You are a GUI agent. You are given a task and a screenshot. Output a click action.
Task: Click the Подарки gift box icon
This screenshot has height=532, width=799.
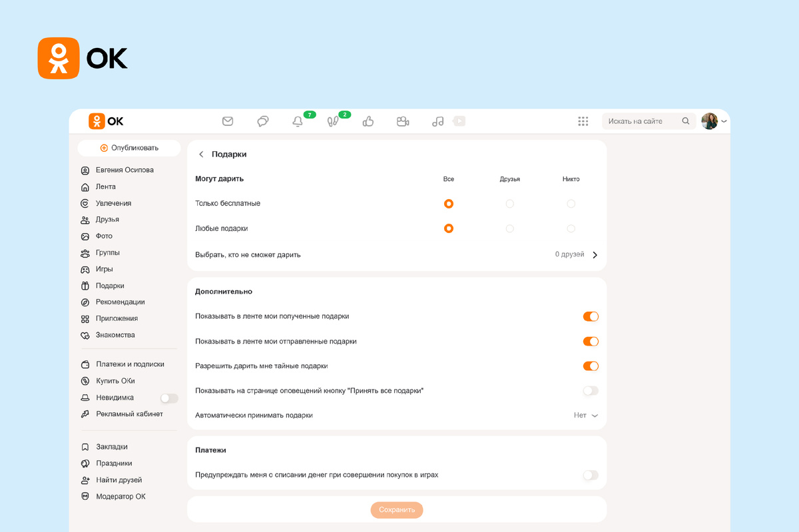pyautogui.click(x=85, y=286)
